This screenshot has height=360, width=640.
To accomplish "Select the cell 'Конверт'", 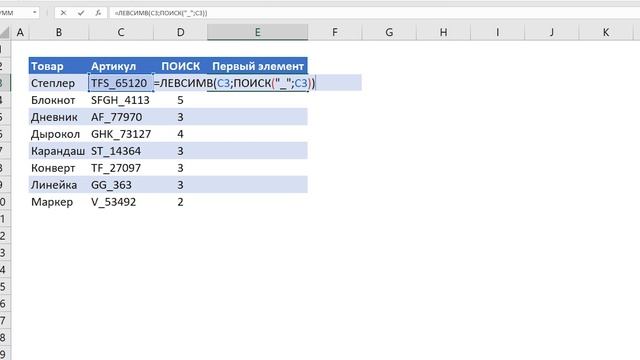I will 59,168.
